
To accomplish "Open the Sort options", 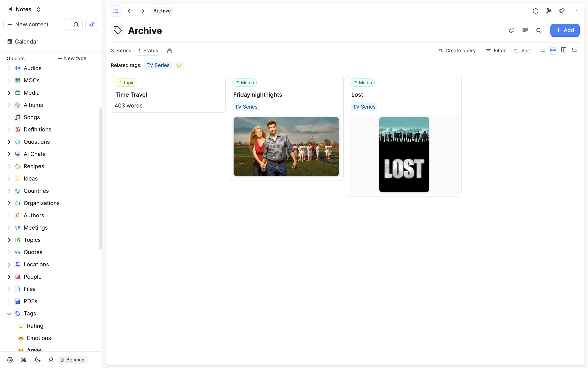I will pyautogui.click(x=522, y=51).
